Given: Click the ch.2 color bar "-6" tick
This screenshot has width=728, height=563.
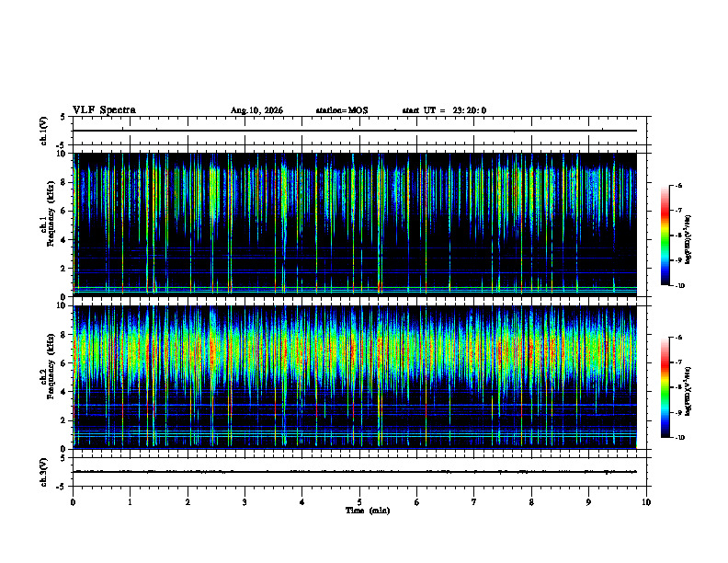Looking at the screenshot, I should pos(679,338).
